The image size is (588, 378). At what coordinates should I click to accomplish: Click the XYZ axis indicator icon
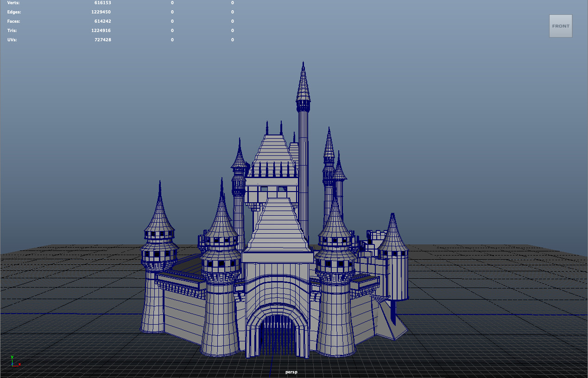click(x=15, y=361)
